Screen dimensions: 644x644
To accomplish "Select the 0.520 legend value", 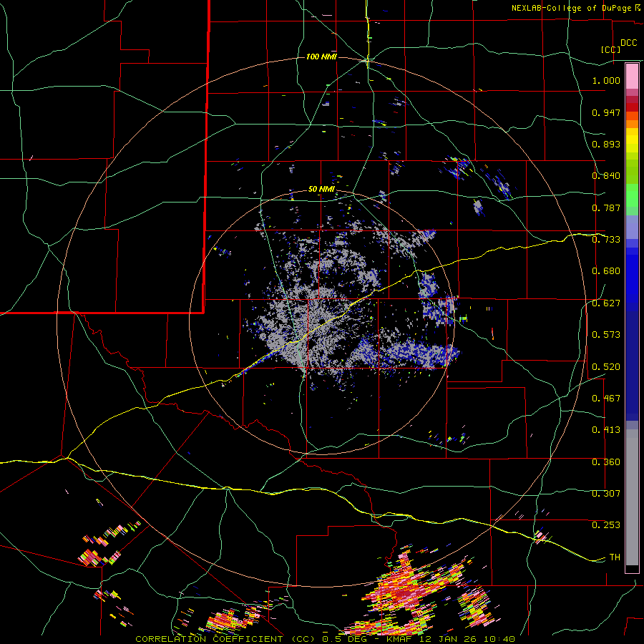I will (606, 367).
